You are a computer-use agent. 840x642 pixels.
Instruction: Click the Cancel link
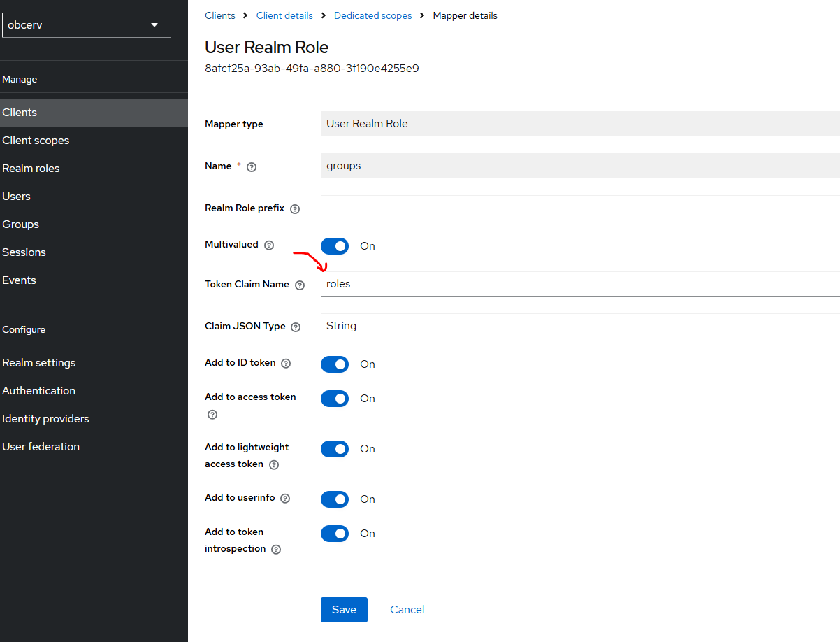coord(407,610)
